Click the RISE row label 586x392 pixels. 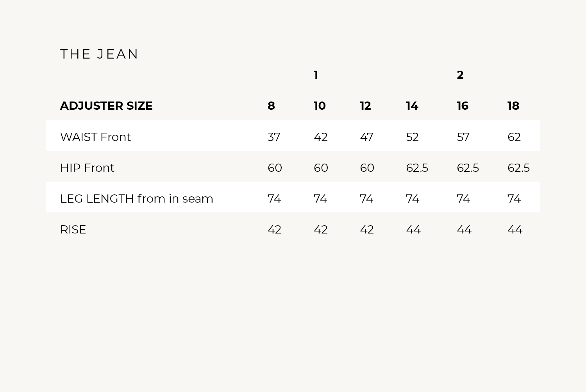(x=73, y=230)
